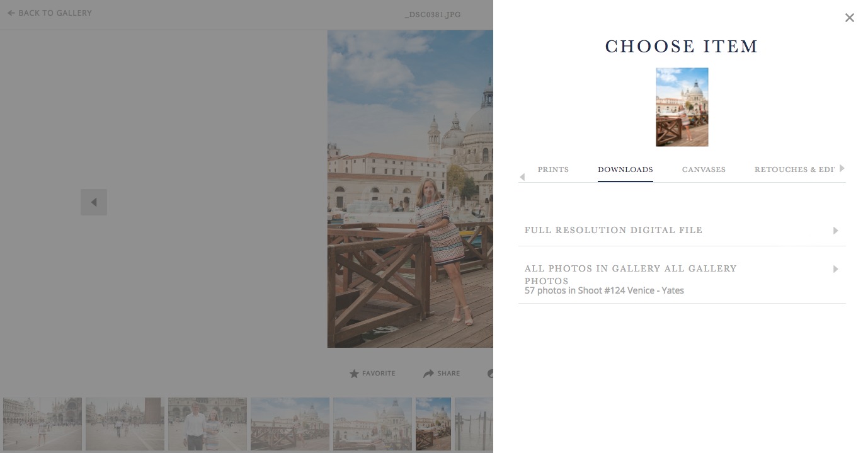Open fifth filmstrip thumbnail of basilica dome
868x453 pixels.
coord(372,424)
